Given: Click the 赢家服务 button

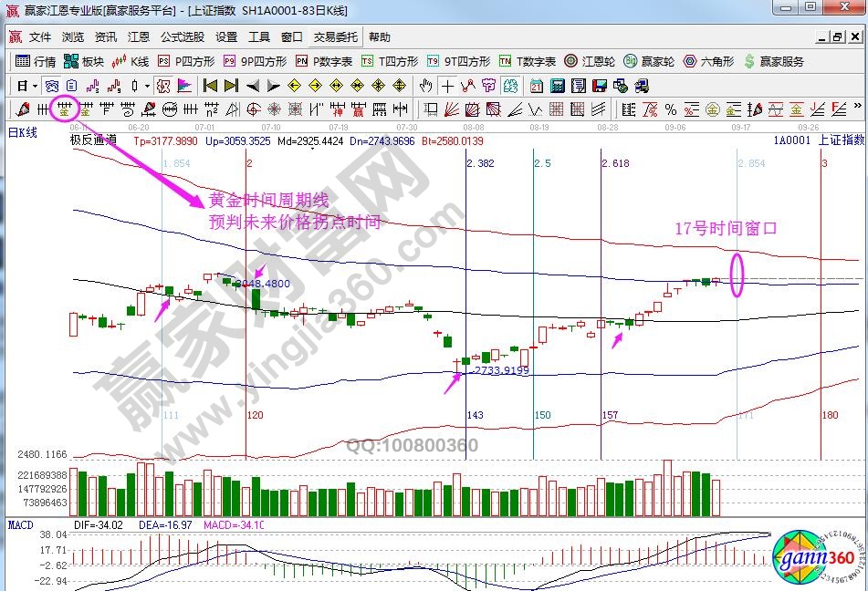Looking at the screenshot, I should (x=775, y=61).
